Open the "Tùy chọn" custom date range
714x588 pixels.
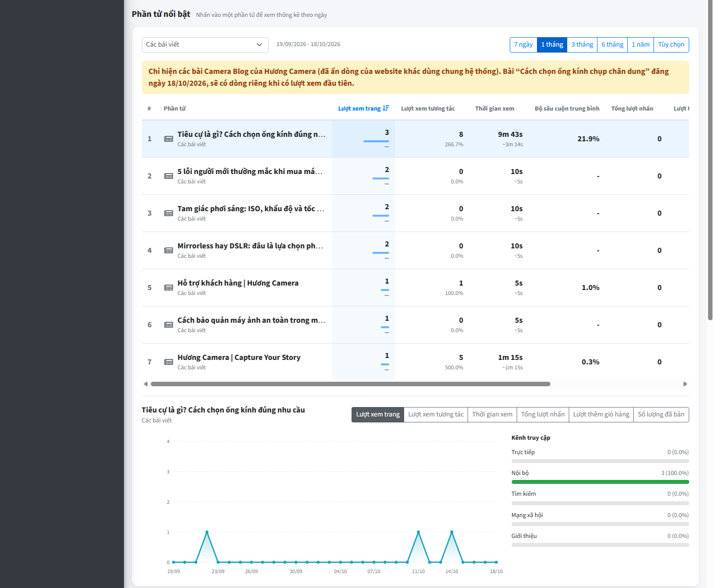click(671, 45)
